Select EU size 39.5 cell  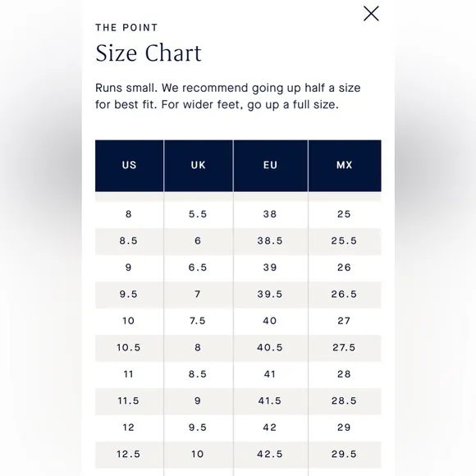point(271,294)
